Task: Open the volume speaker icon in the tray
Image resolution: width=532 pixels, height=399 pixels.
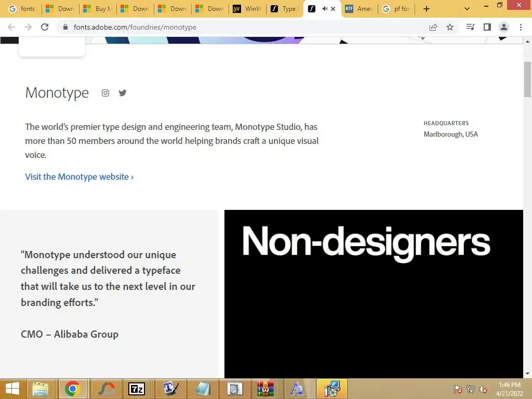Action: [x=483, y=389]
